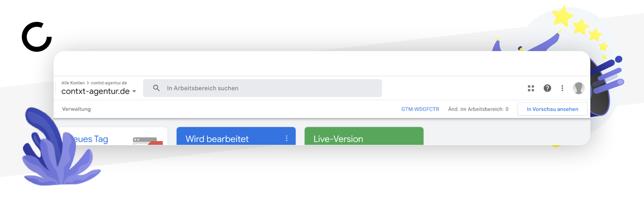Open the Verwaltung tab
Image resolution: width=644 pixels, height=205 pixels.
[x=76, y=109]
